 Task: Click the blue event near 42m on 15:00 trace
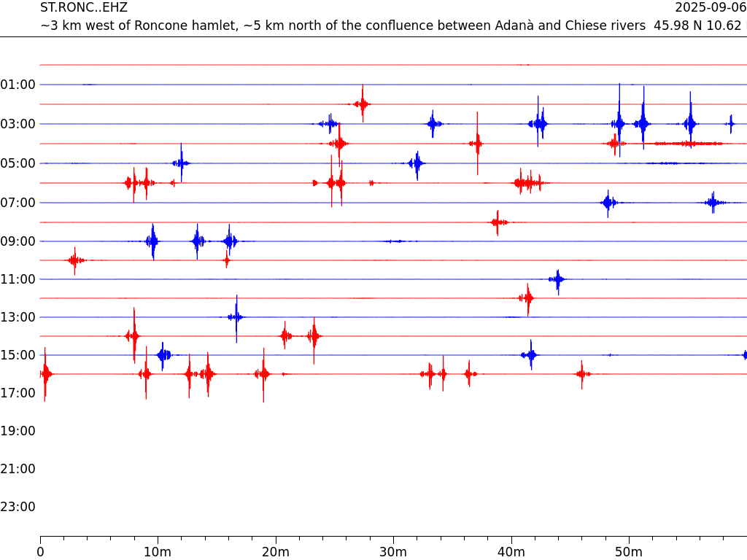pos(531,355)
